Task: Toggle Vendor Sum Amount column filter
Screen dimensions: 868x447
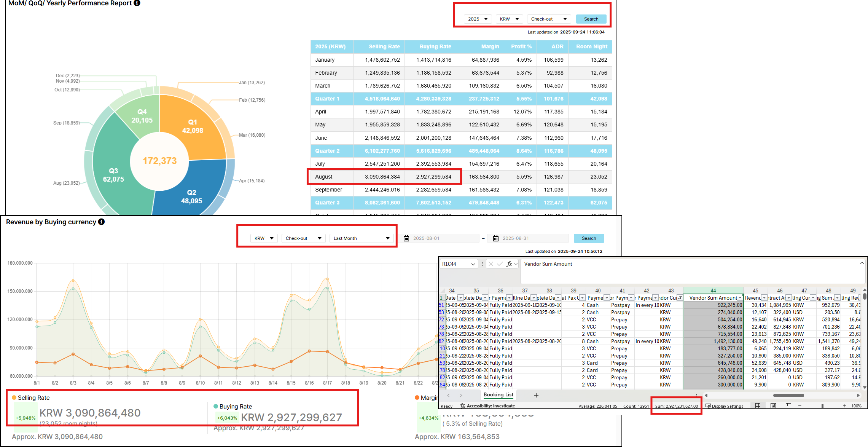Action: 739,298
